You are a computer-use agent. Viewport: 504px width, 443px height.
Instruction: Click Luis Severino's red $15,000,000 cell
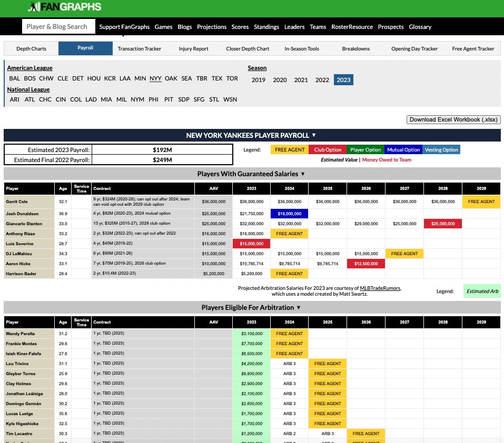[x=251, y=244]
